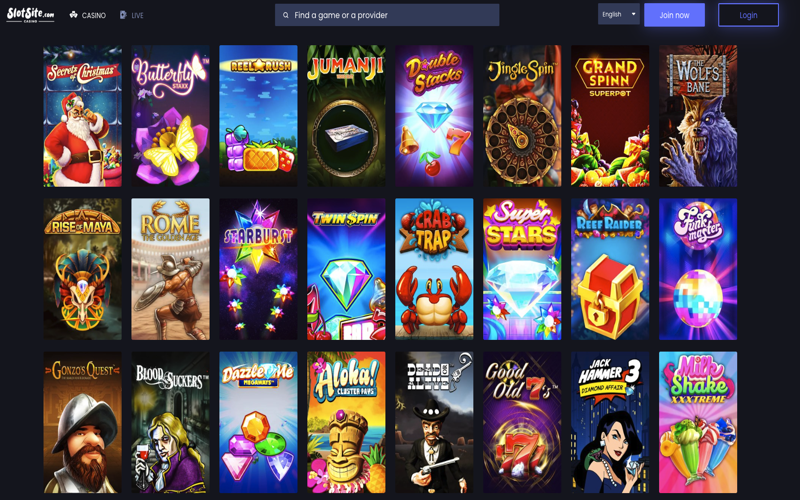Click the SlotSite.com casino logo
The width and height of the screenshot is (800, 500).
(30, 15)
